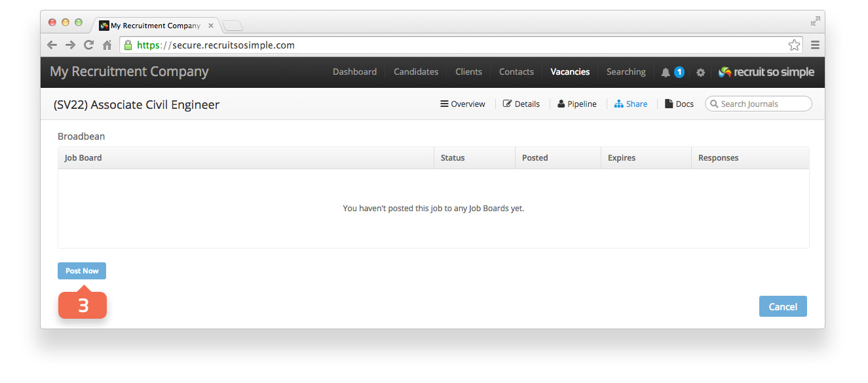Close the My Recruitment Company tab
The height and width of the screenshot is (383, 868).
211,26
